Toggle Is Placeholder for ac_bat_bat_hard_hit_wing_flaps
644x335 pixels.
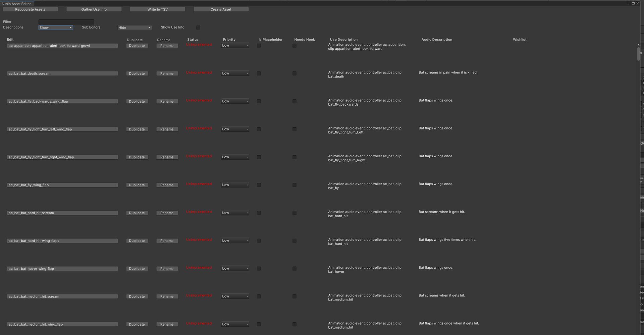pos(259,241)
